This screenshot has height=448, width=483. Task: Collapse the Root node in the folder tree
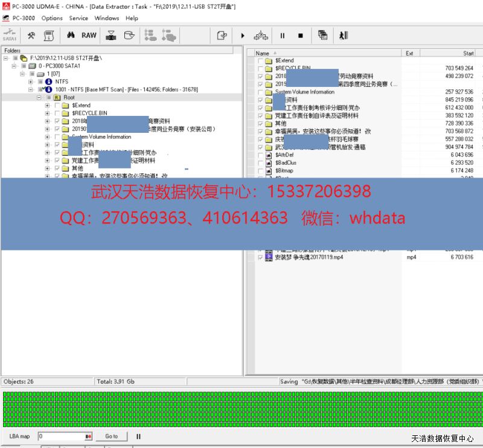(39, 97)
